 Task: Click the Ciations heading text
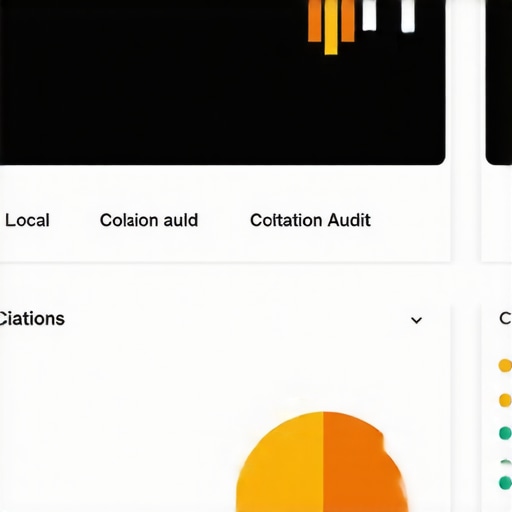tap(32, 319)
